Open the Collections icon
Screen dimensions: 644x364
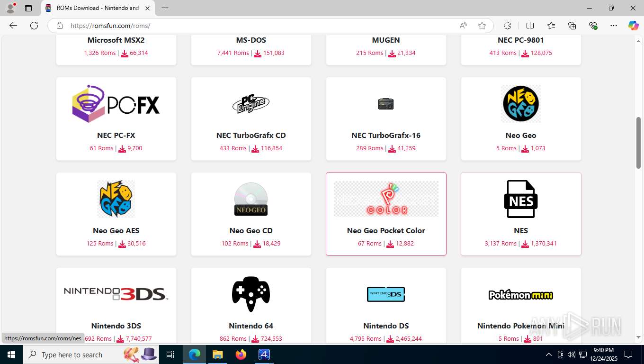pos(572,26)
